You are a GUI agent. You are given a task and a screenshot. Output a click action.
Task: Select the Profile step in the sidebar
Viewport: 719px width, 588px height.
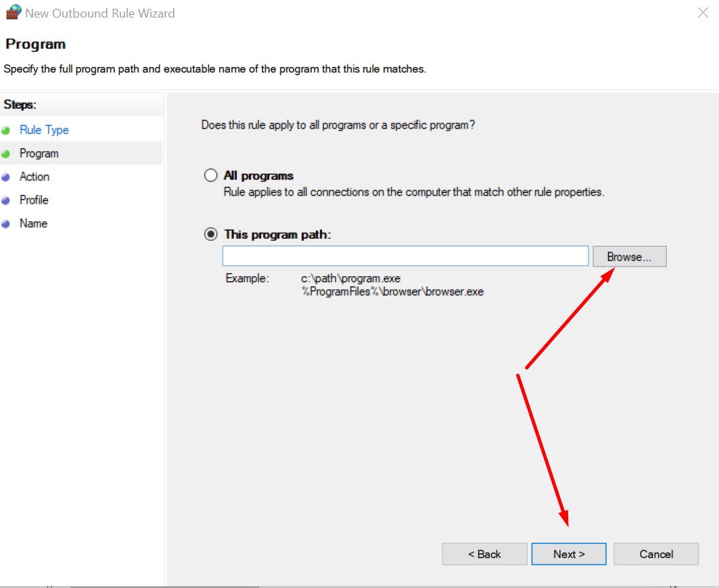point(34,200)
